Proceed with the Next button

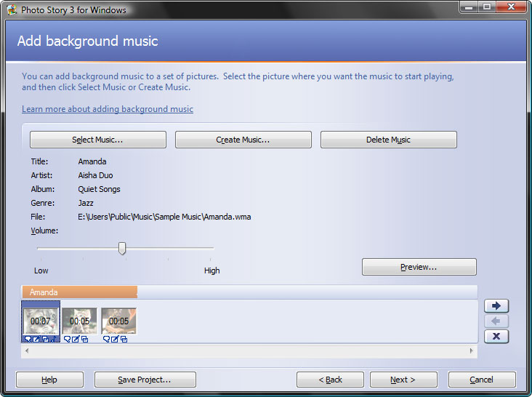pyautogui.click(x=403, y=380)
